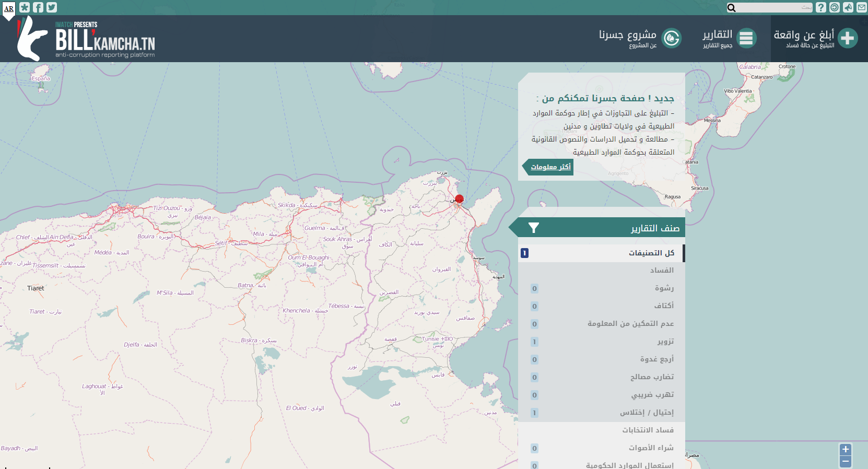Click the asterisk icon in top bar
Screen dimensions: 868x469
pyautogui.click(x=25, y=7)
